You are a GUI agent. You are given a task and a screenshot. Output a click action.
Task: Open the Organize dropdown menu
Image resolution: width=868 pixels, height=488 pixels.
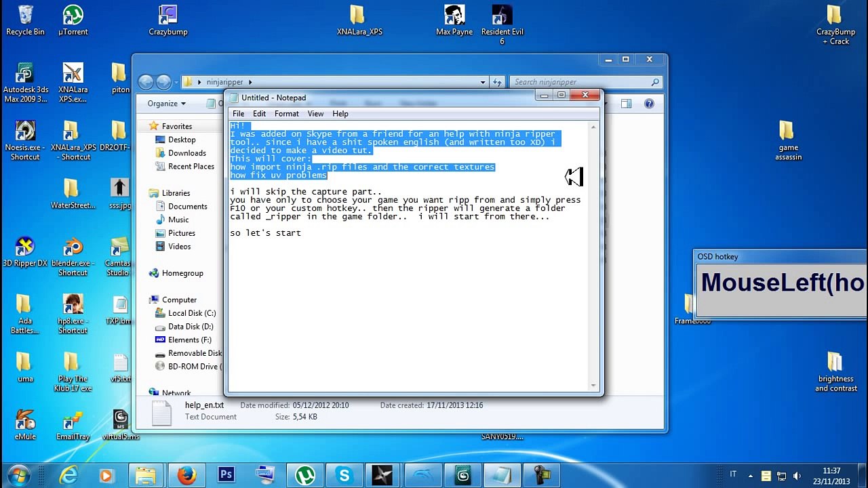pyautogui.click(x=167, y=104)
